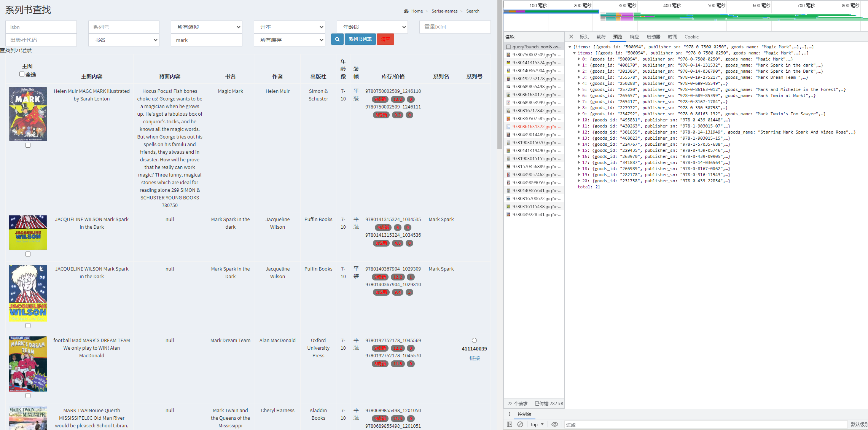Select request 9780750002509.jpg in network list
Image resolution: width=868 pixels, height=430 pixels.
[534, 55]
